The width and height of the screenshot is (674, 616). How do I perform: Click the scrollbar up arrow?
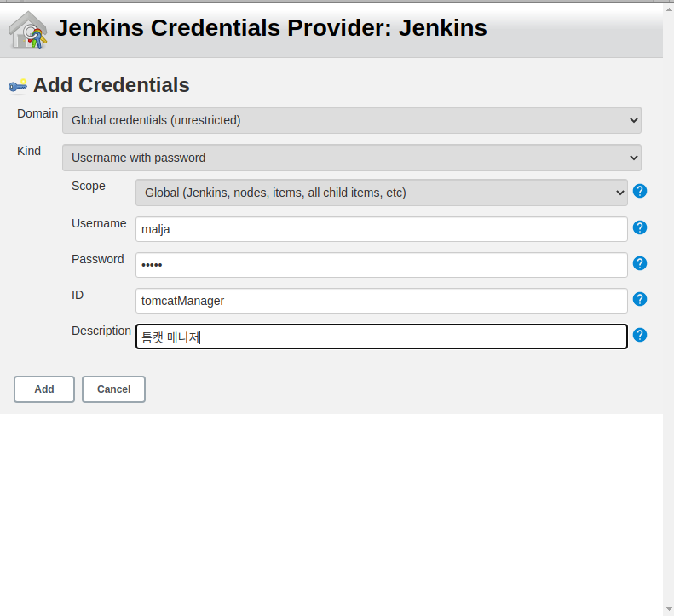(669, 9)
